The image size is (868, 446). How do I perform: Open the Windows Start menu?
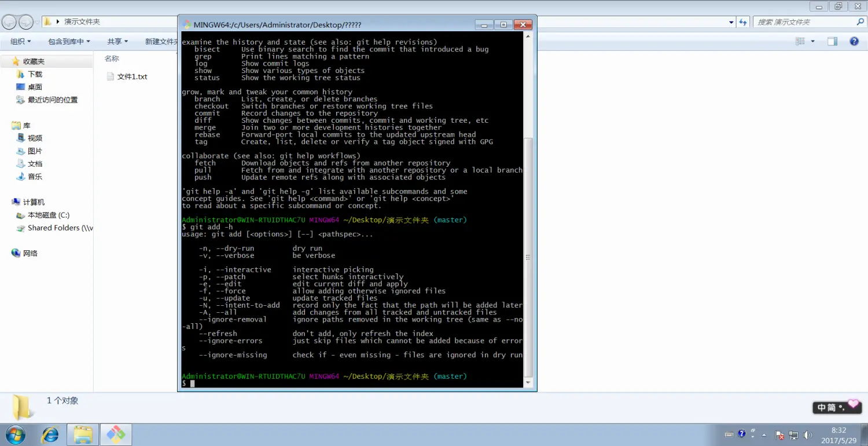[16, 434]
